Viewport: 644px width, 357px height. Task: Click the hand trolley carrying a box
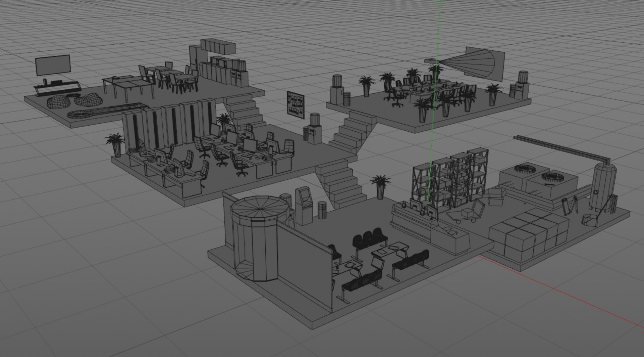(466, 212)
